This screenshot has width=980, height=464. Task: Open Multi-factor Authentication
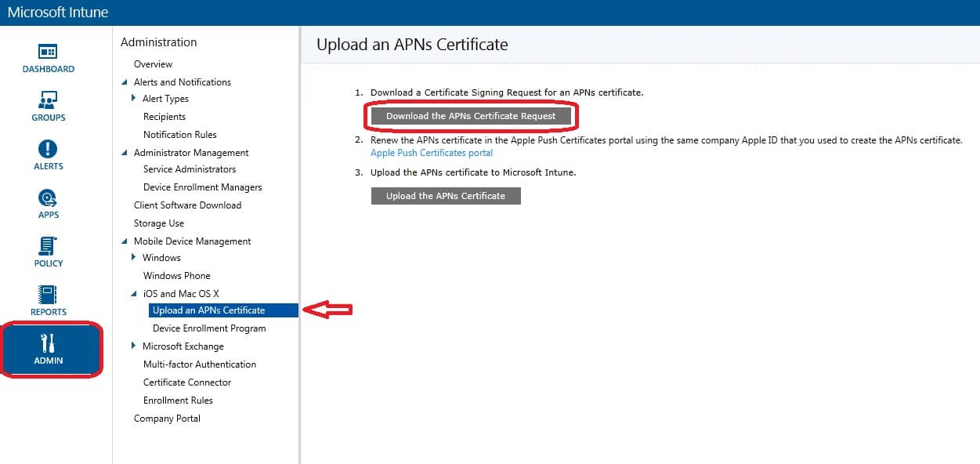[x=200, y=364]
